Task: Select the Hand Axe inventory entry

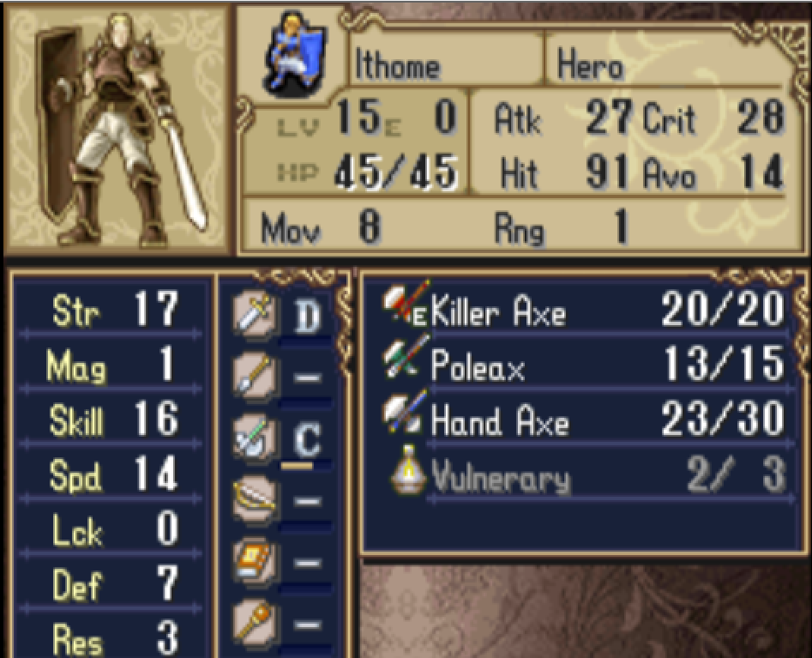Action: 583,419
